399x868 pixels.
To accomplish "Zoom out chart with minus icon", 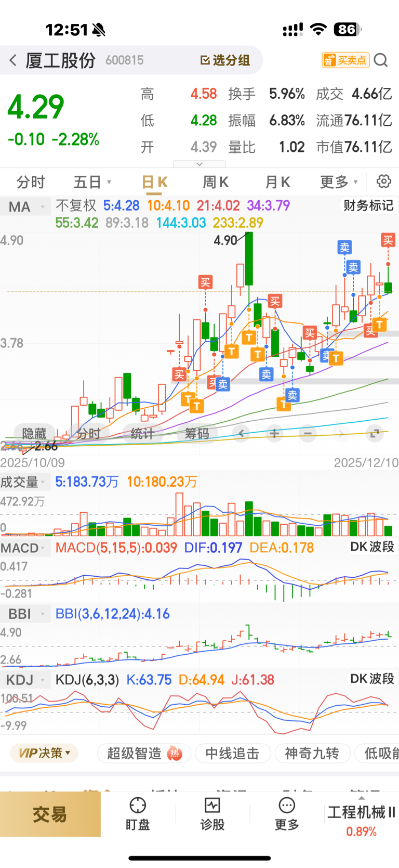I will (308, 433).
